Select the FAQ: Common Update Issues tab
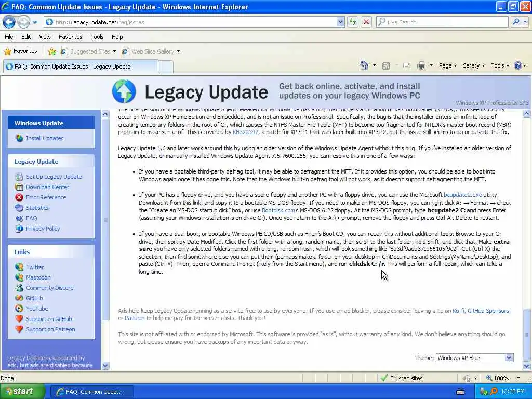Viewport: 532px width, 399px height. click(80, 66)
